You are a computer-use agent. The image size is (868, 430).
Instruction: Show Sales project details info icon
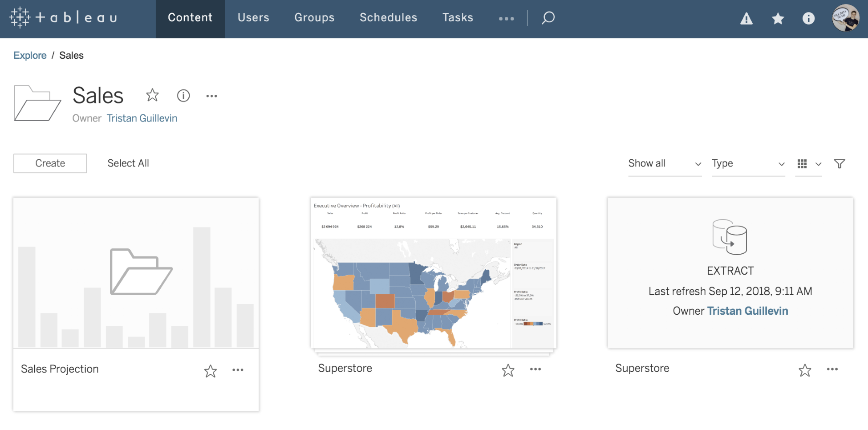coord(183,95)
